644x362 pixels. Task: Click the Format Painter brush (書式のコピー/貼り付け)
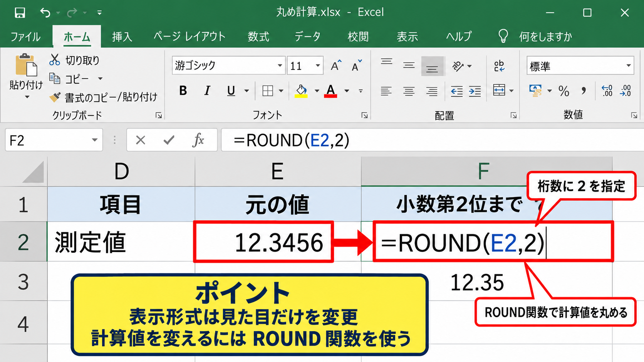pos(55,97)
